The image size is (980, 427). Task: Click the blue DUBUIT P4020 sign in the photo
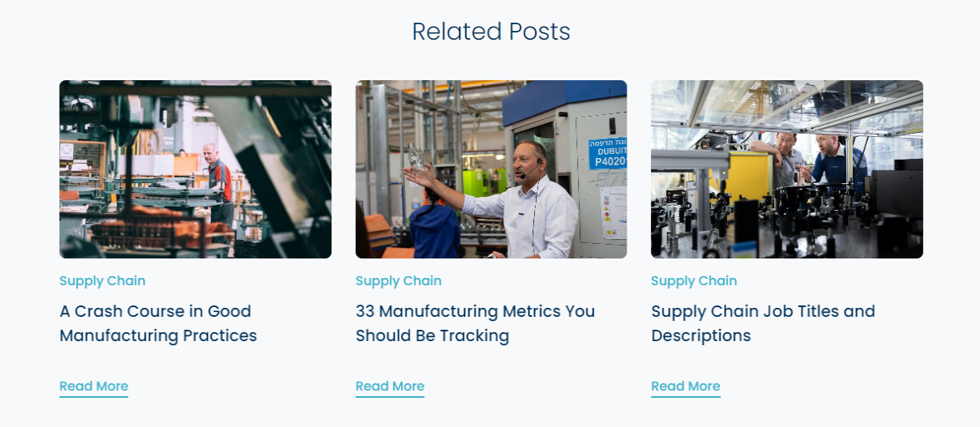pyautogui.click(x=606, y=153)
